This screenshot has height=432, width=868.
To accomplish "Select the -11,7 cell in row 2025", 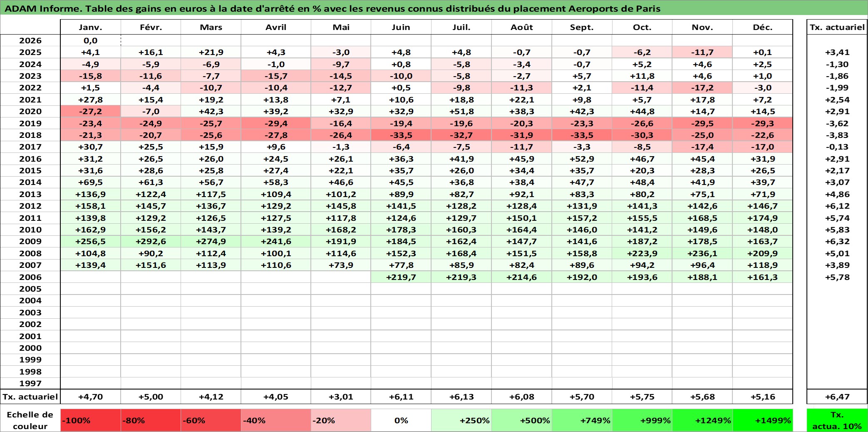I will point(702,52).
